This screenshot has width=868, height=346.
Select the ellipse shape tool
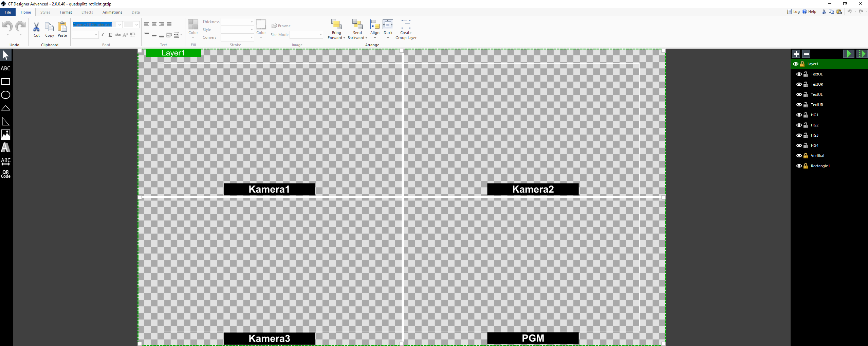(x=6, y=95)
